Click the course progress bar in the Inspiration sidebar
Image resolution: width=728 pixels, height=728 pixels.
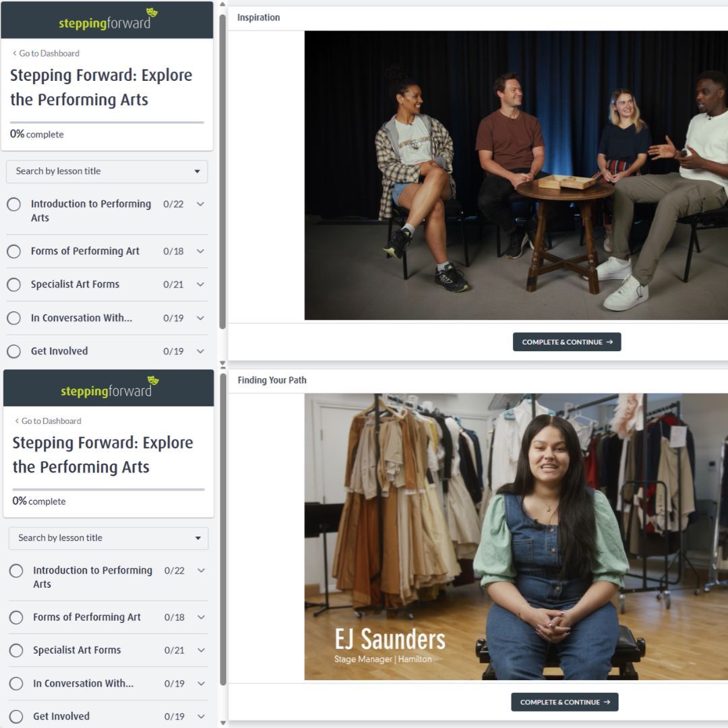[x=107, y=123]
